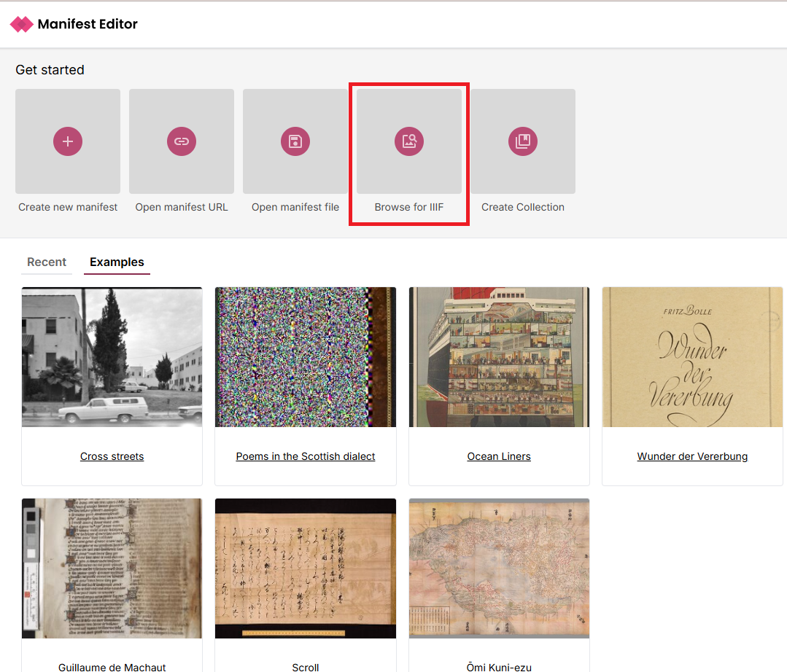Open the Guillaume de Machaut manuscript thumbnail
Viewport: 787px width, 672px height.
click(x=112, y=569)
